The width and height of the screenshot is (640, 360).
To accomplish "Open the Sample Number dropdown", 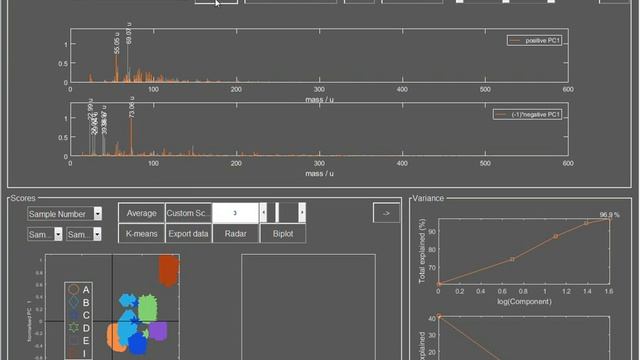I will pos(64,213).
